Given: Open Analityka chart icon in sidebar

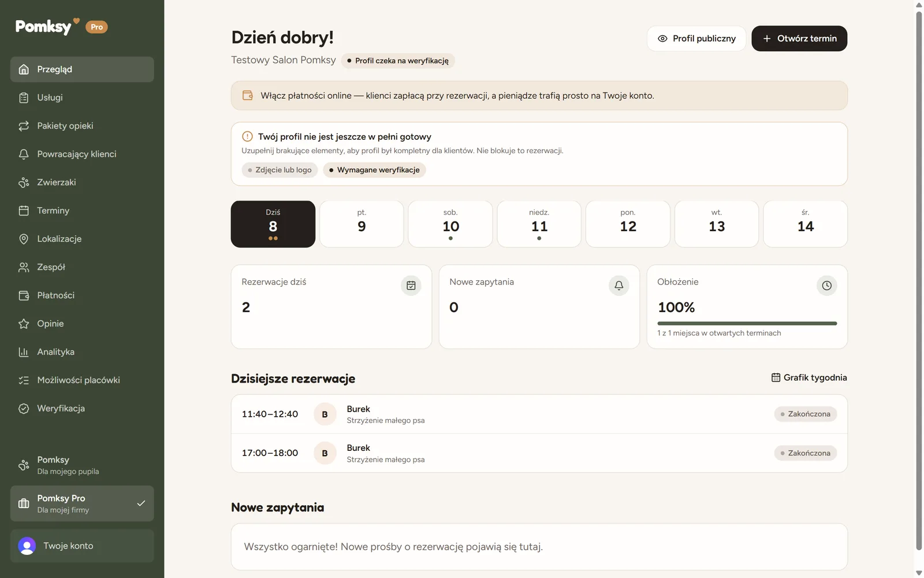Looking at the screenshot, I should [x=24, y=352].
